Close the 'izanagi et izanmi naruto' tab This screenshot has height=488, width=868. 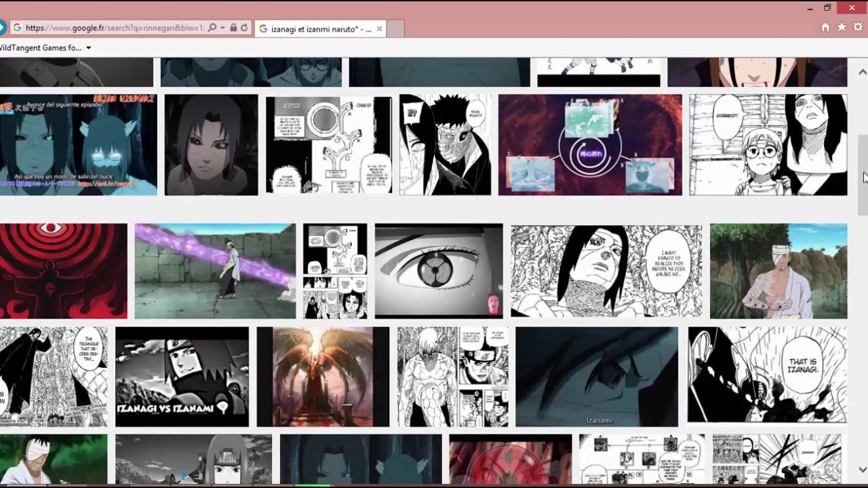tap(379, 28)
